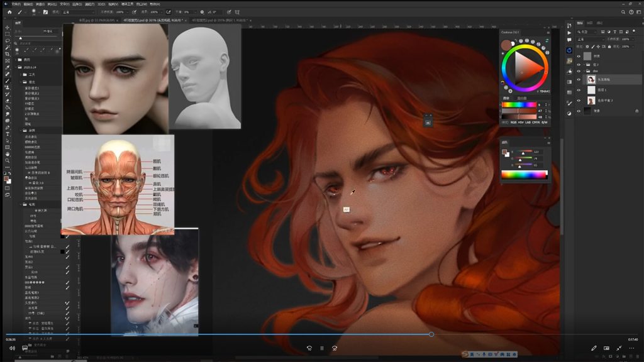
Task: Select the Lasso tool
Action: coord(8,41)
